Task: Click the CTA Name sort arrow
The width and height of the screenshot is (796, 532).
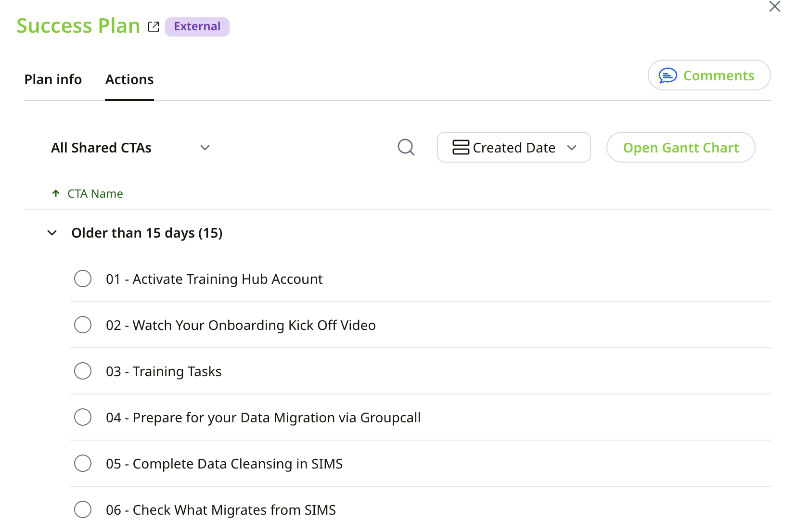Action: point(56,193)
